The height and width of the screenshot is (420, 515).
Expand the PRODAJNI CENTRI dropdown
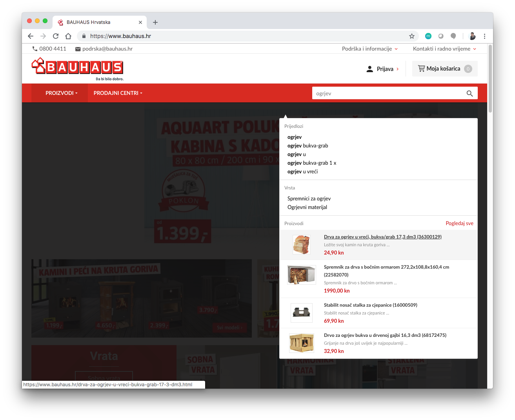(118, 93)
